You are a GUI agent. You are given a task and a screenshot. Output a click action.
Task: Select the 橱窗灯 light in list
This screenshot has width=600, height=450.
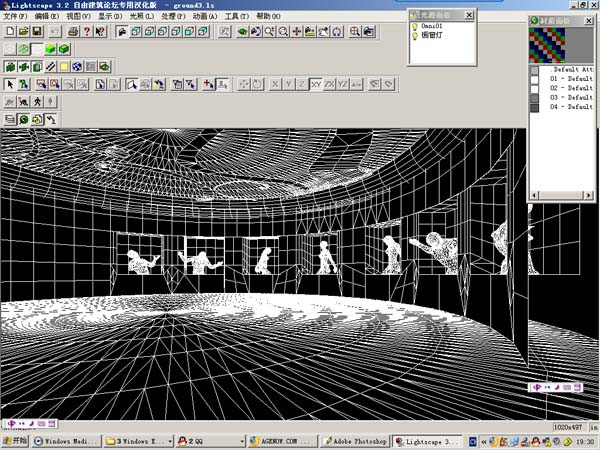(432, 35)
